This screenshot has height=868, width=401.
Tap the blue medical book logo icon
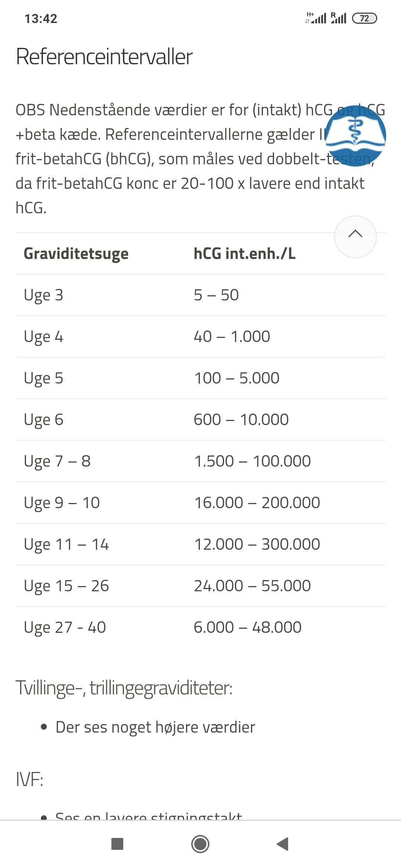click(x=355, y=136)
